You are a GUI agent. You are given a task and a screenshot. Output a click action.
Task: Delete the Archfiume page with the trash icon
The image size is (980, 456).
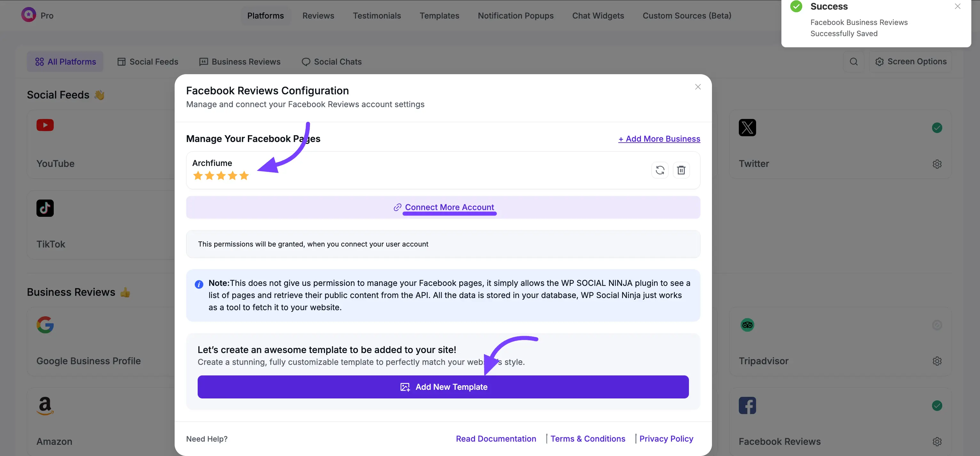click(681, 170)
